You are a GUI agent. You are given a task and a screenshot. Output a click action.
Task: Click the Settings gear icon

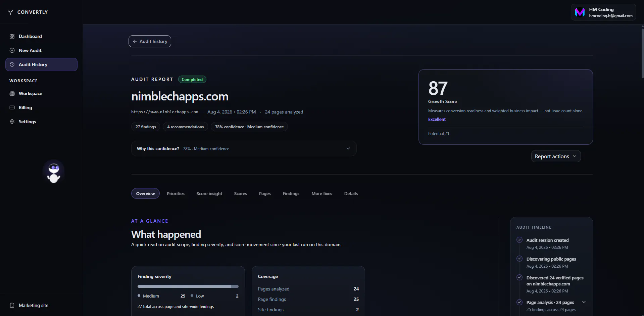point(12,122)
